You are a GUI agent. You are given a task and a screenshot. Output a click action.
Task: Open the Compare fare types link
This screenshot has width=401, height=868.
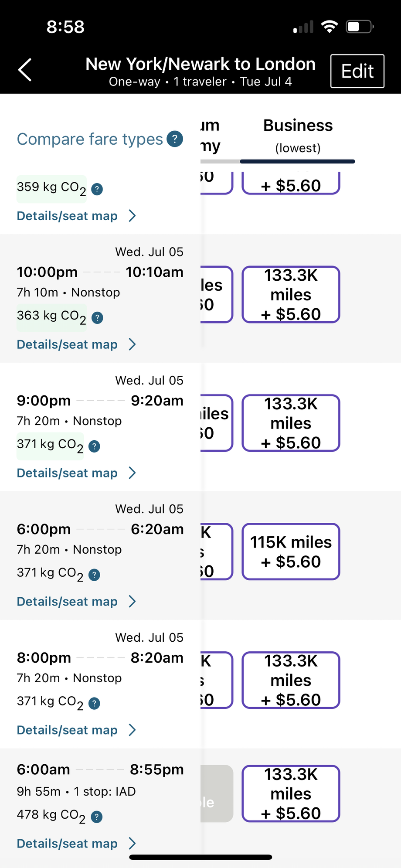90,139
